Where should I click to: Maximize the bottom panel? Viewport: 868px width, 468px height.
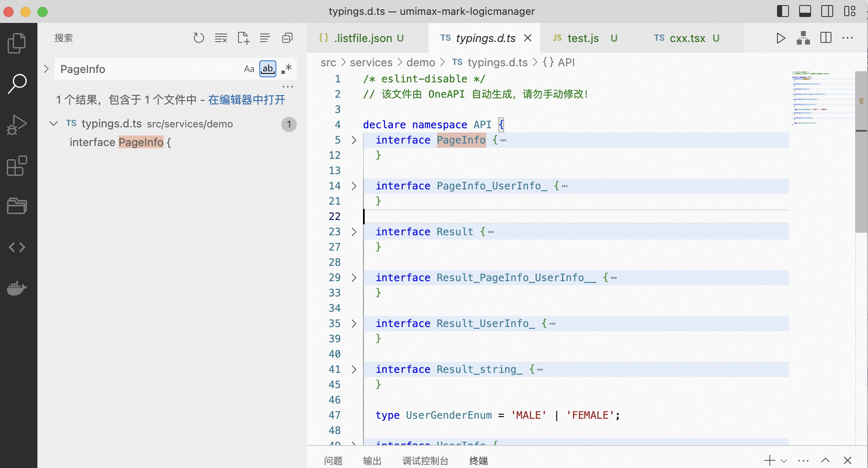tap(825, 460)
